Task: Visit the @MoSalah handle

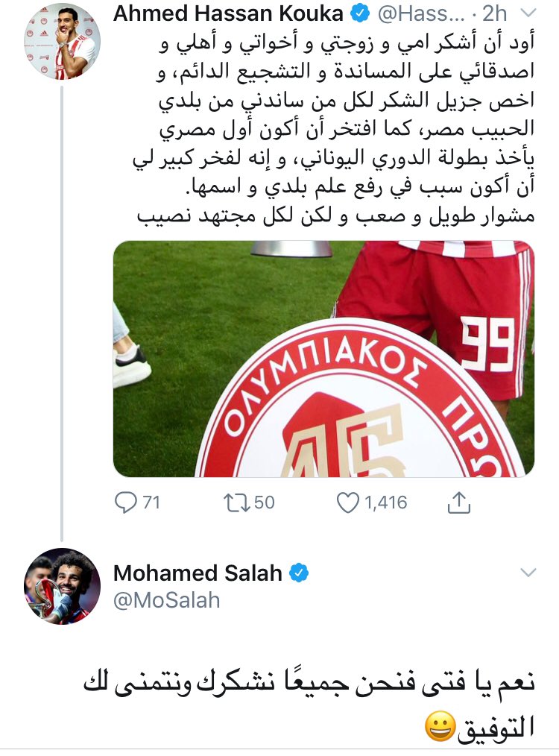Action: pos(167,600)
